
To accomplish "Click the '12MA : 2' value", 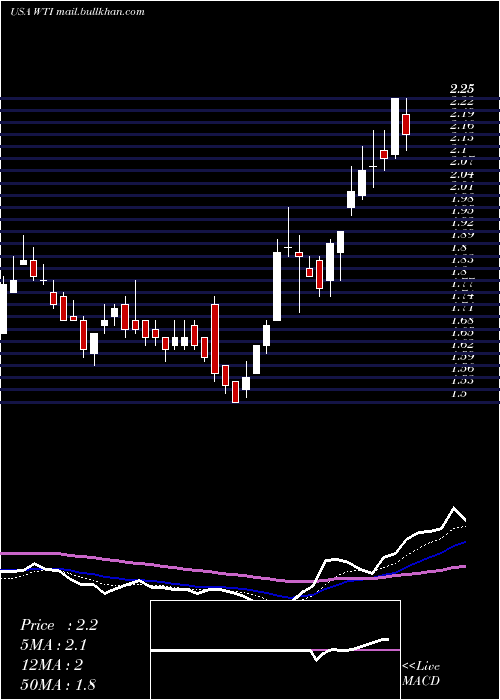I will [51, 664].
